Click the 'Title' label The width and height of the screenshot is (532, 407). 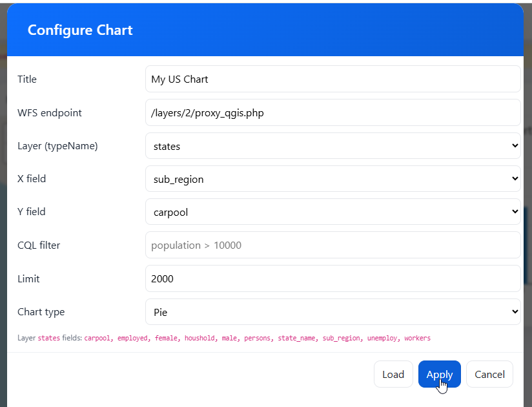(x=27, y=79)
